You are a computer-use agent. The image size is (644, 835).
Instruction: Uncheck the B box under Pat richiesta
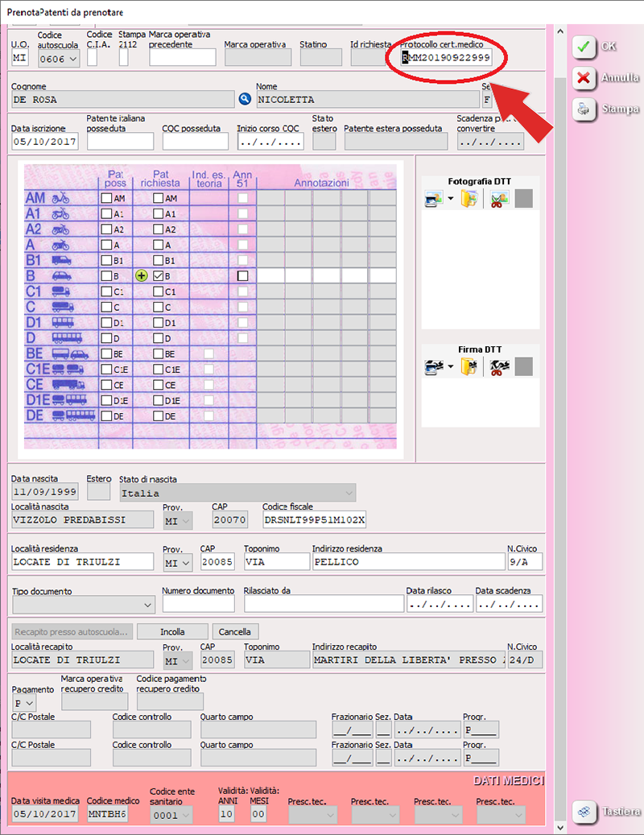point(159,275)
